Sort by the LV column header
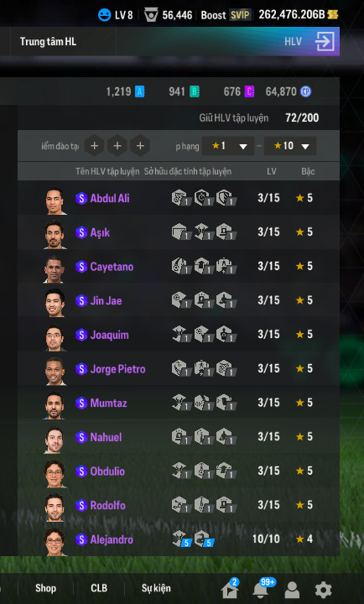364x604 pixels. (272, 171)
